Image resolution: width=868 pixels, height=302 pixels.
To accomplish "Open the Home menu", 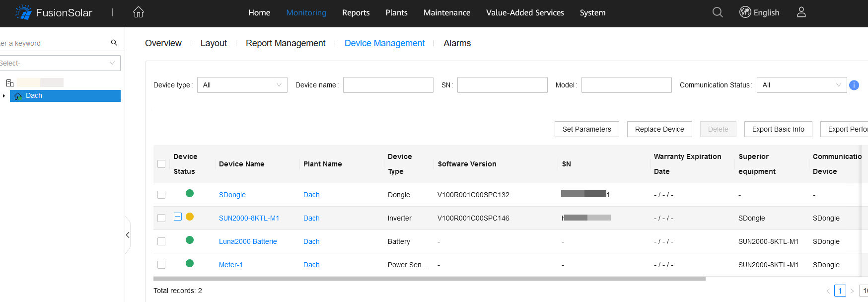I will 259,13.
